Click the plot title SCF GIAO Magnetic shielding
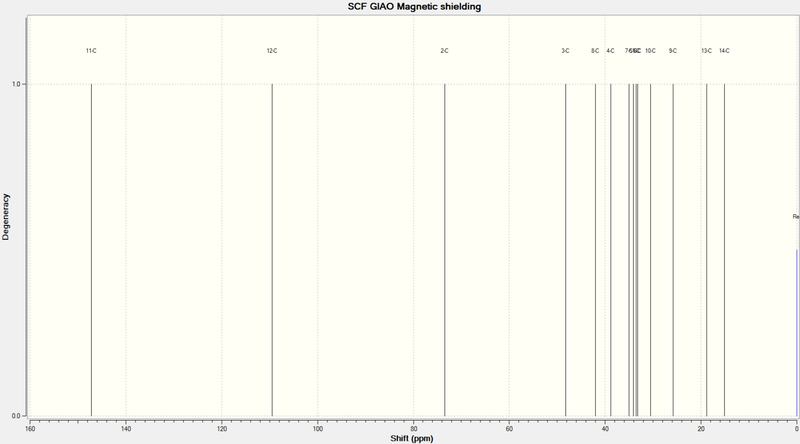The height and width of the screenshot is (444, 800). click(x=414, y=7)
